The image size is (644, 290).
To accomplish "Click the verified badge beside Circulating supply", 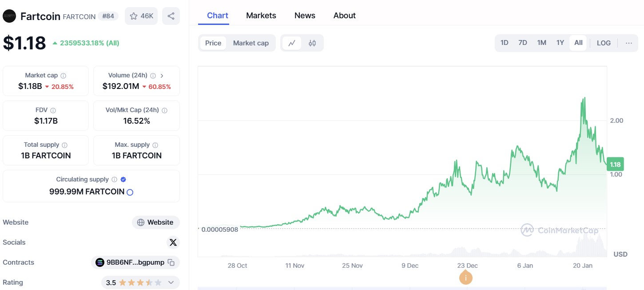I will [x=123, y=179].
